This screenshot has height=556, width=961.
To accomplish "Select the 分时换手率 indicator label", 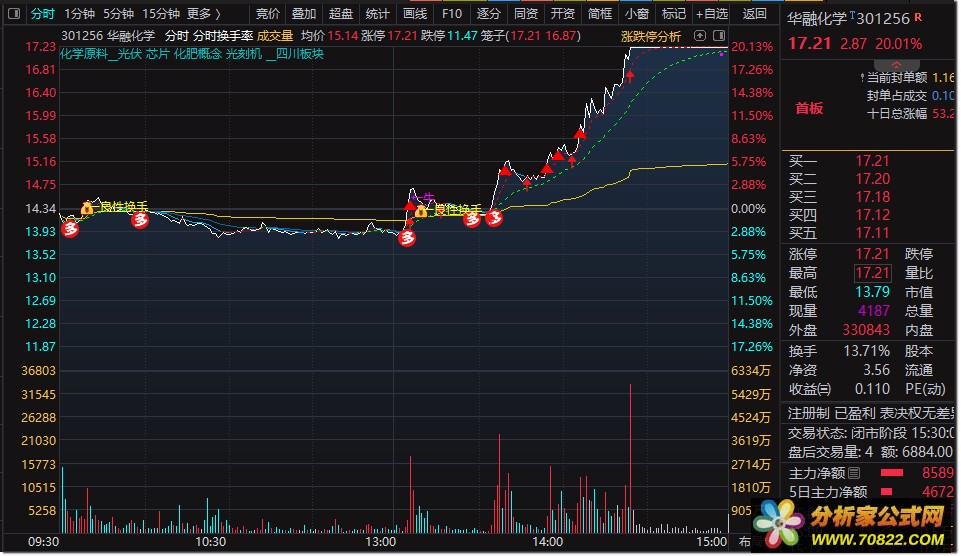I will pos(223,36).
